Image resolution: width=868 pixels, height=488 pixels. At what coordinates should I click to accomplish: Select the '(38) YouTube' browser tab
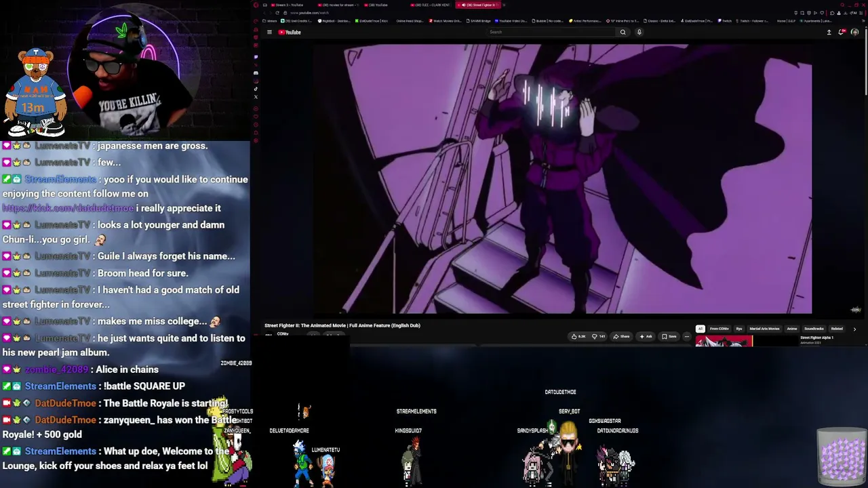377,5
